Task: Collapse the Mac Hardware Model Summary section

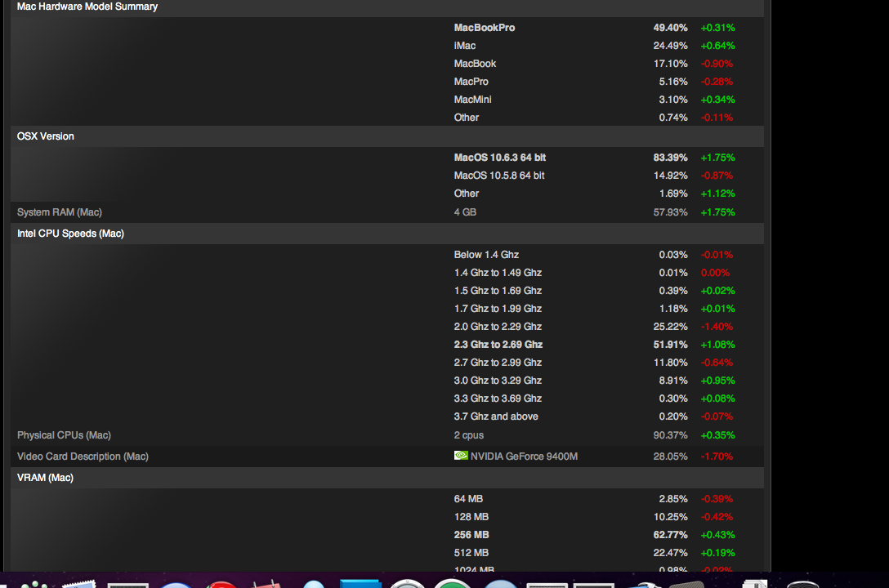Action: point(387,7)
